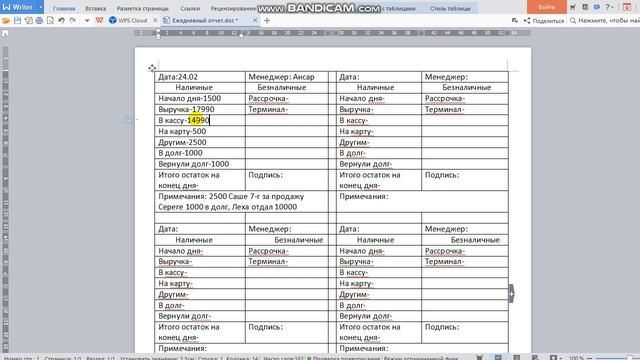
Task: Click the Redo arrow icon
Action: tap(73, 20)
